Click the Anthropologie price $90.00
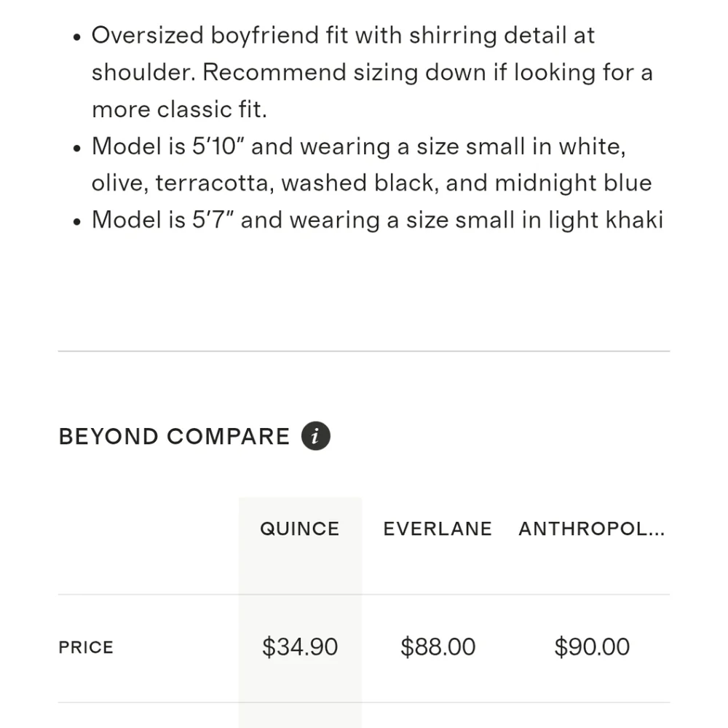The height and width of the screenshot is (728, 728). pyautogui.click(x=592, y=646)
